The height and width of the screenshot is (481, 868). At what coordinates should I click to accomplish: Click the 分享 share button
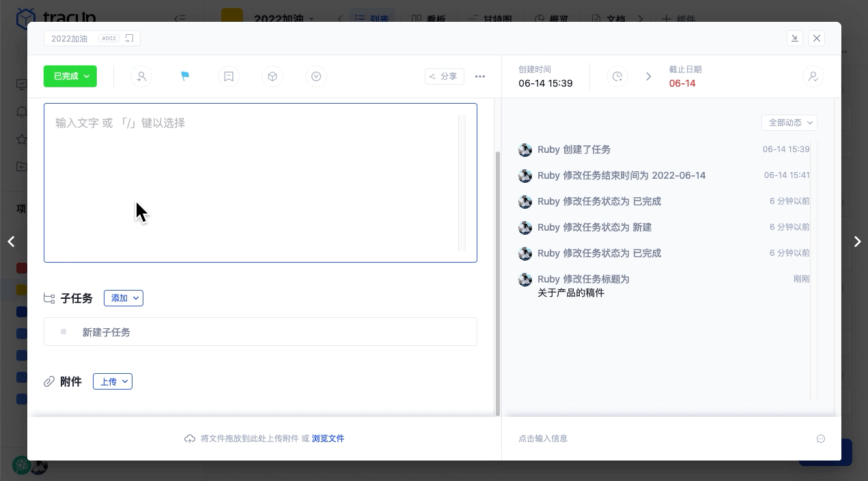[x=445, y=76]
